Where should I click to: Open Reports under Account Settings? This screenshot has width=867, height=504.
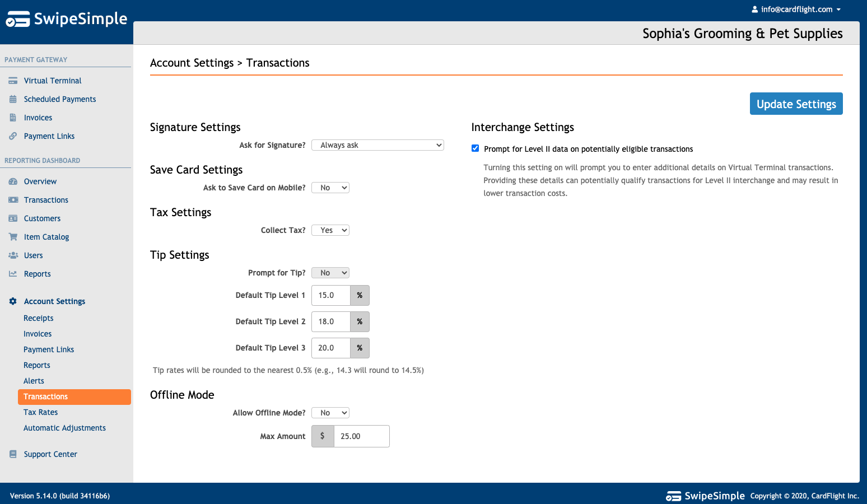[x=37, y=365]
